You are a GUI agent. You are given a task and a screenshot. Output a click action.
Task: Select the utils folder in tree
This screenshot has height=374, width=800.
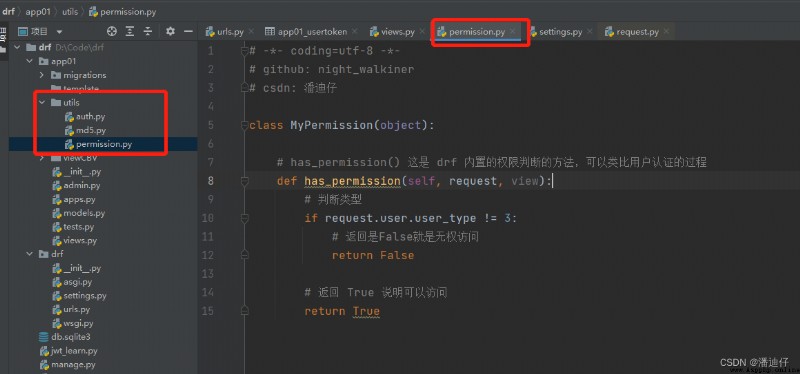pos(65,103)
